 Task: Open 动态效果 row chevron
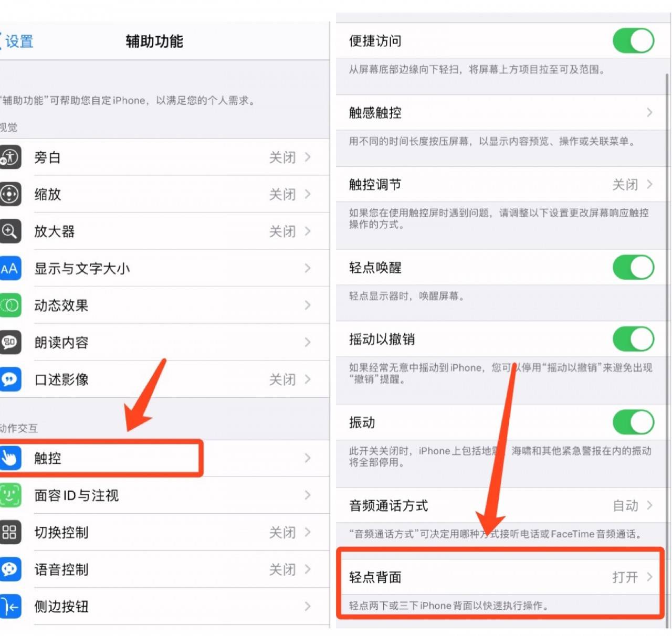pos(308,305)
